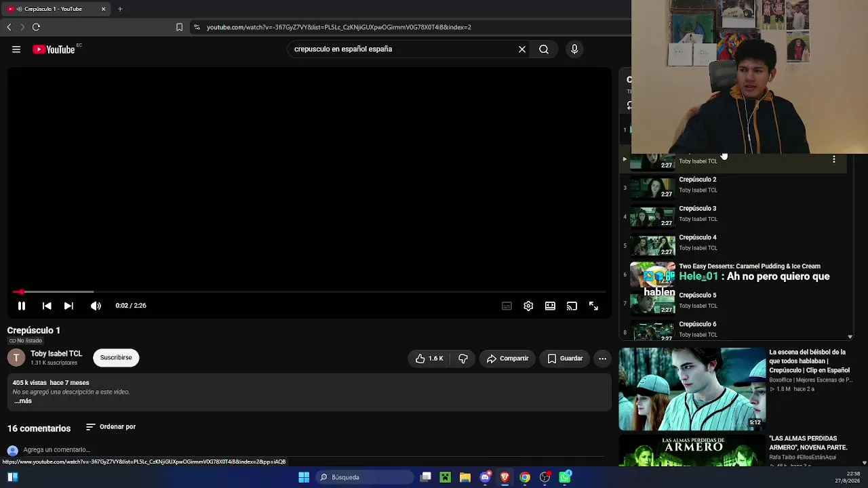This screenshot has height=488, width=868.
Task: Open the three-dot menu of the playing playlist item
Action: point(834,160)
